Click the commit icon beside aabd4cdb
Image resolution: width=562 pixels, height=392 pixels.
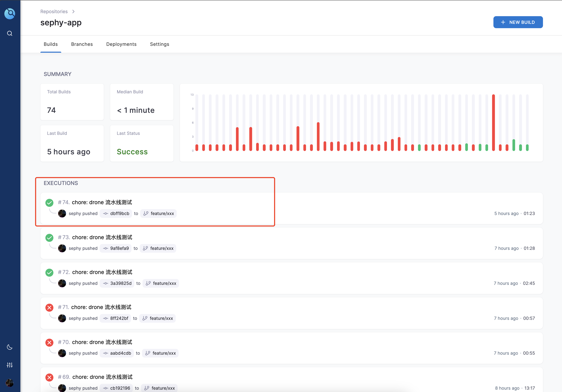[x=105, y=353]
